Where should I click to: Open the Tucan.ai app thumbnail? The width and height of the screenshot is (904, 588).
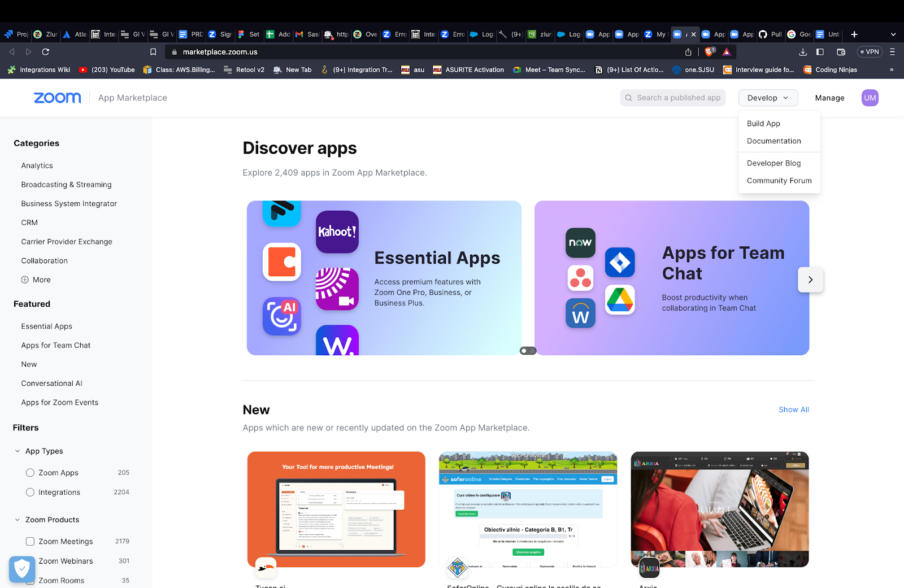[x=336, y=509]
